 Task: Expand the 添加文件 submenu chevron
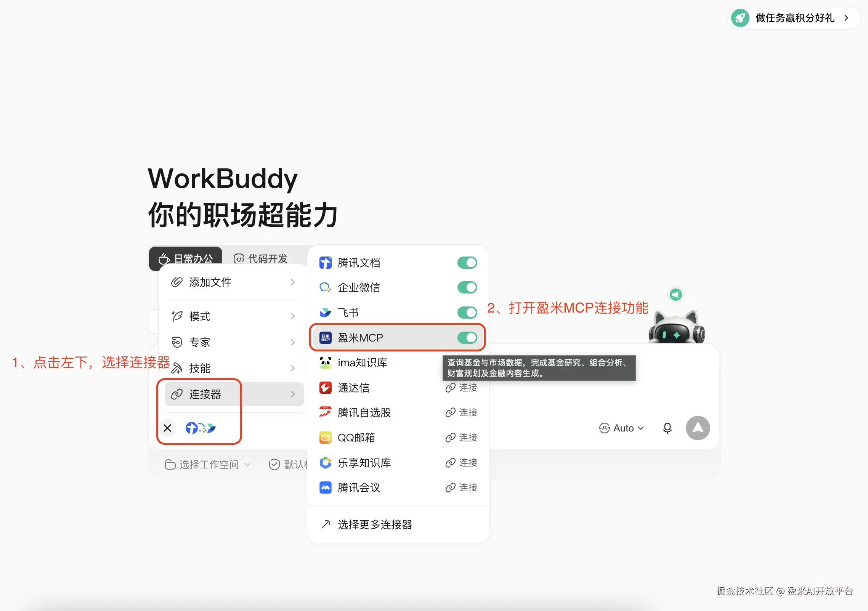point(293,282)
